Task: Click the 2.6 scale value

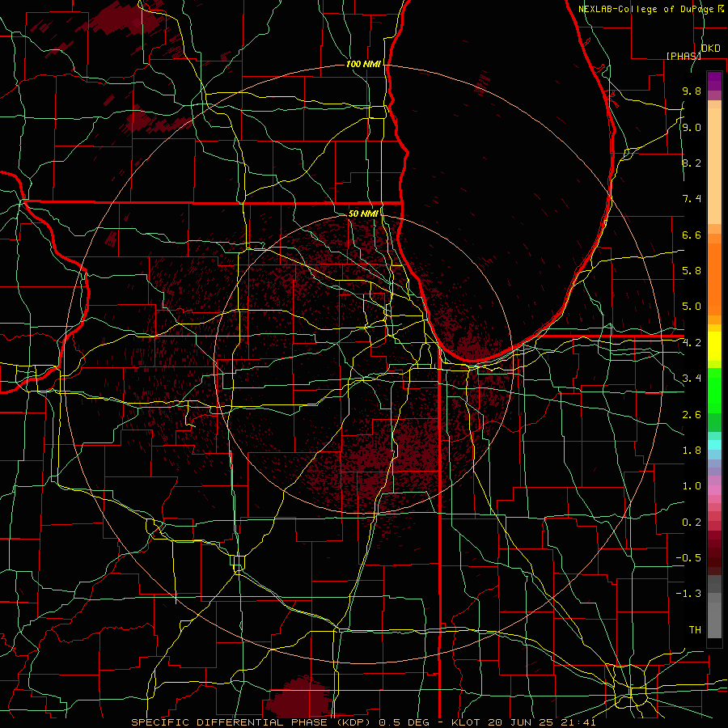Action: tap(692, 415)
